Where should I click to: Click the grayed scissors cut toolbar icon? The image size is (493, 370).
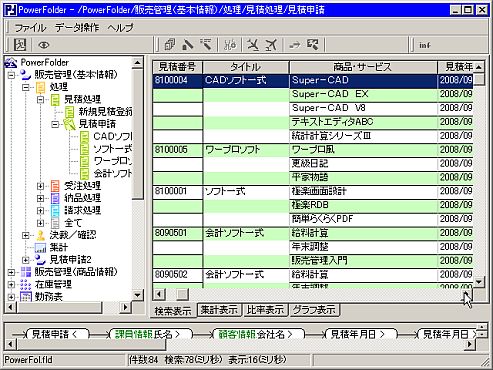point(230,45)
